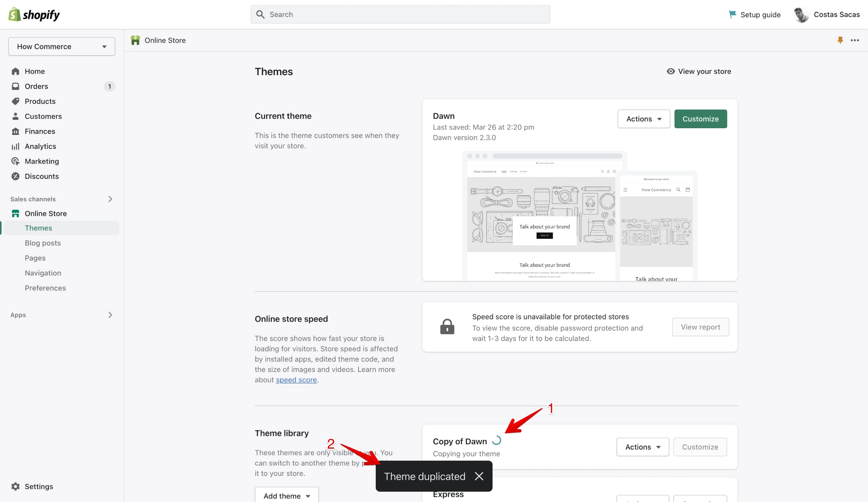The width and height of the screenshot is (868, 502).
Task: Click the Copy of Dawn loading spinner
Action: [496, 440]
